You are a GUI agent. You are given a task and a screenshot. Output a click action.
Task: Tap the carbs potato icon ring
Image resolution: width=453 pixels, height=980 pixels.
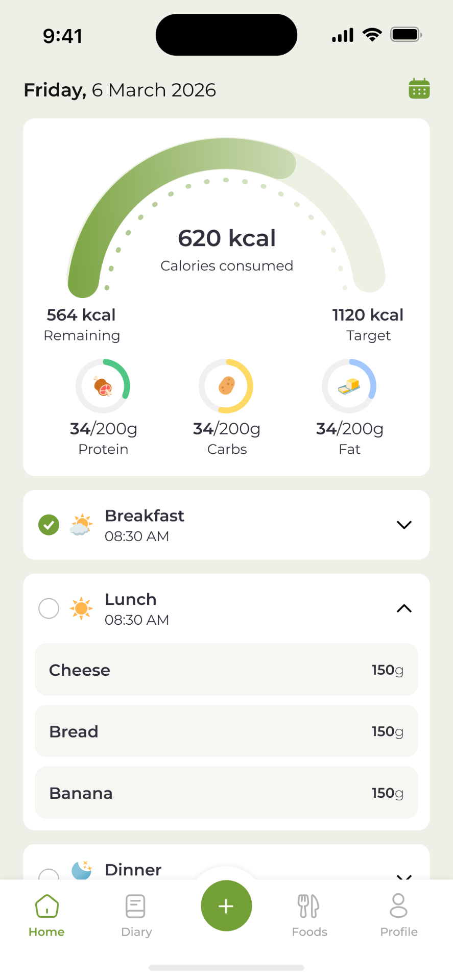[x=226, y=386]
